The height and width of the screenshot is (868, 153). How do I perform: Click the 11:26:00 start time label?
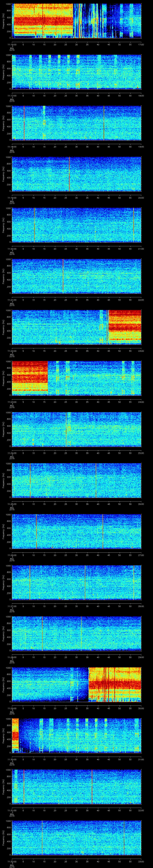point(12,555)
